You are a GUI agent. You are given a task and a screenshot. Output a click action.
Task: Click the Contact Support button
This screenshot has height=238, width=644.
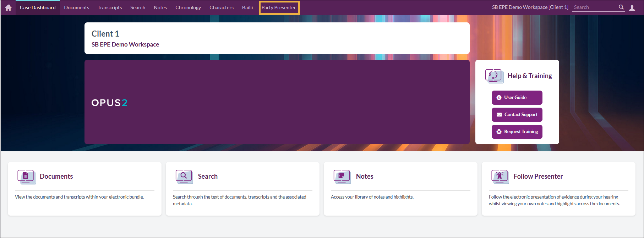517,115
